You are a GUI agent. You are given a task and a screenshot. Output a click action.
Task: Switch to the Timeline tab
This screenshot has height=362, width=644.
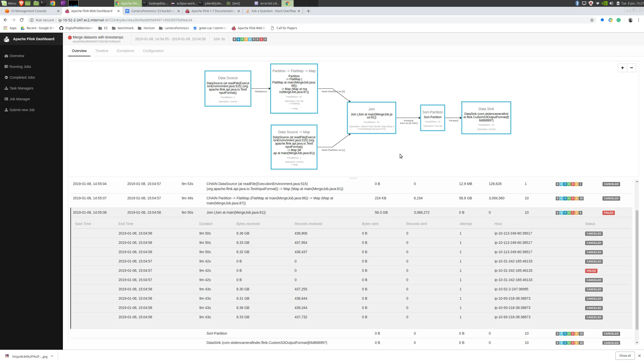point(102,51)
